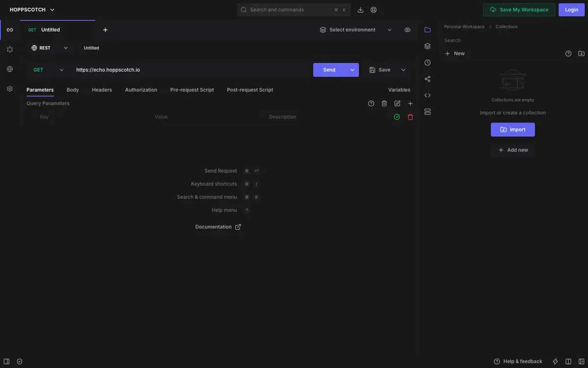Viewport: 588px width, 368px height.
Task: Click the collections help circle icon
Action: click(x=568, y=53)
